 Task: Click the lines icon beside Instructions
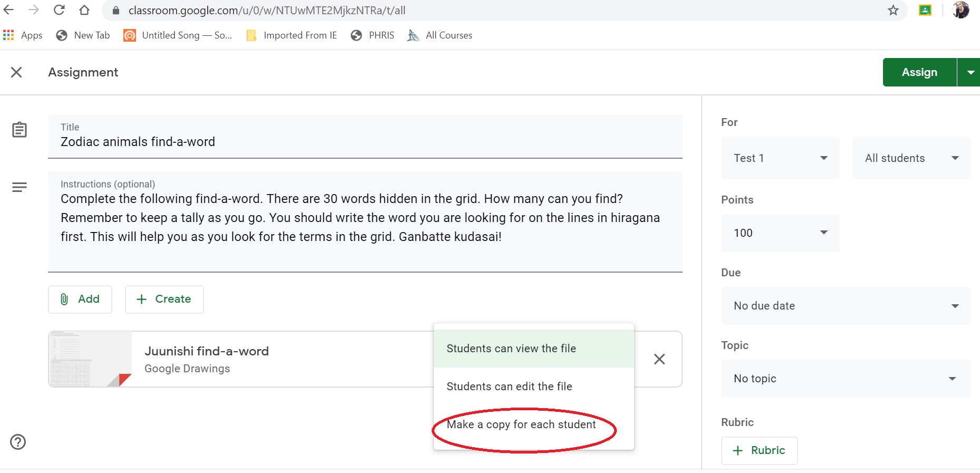click(x=20, y=187)
